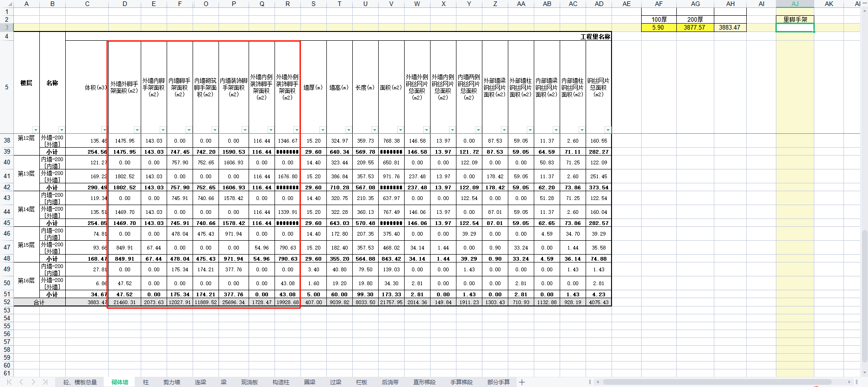
Task: Open filter dropdown for 钢丝网片总面积 column
Action: click(x=608, y=130)
